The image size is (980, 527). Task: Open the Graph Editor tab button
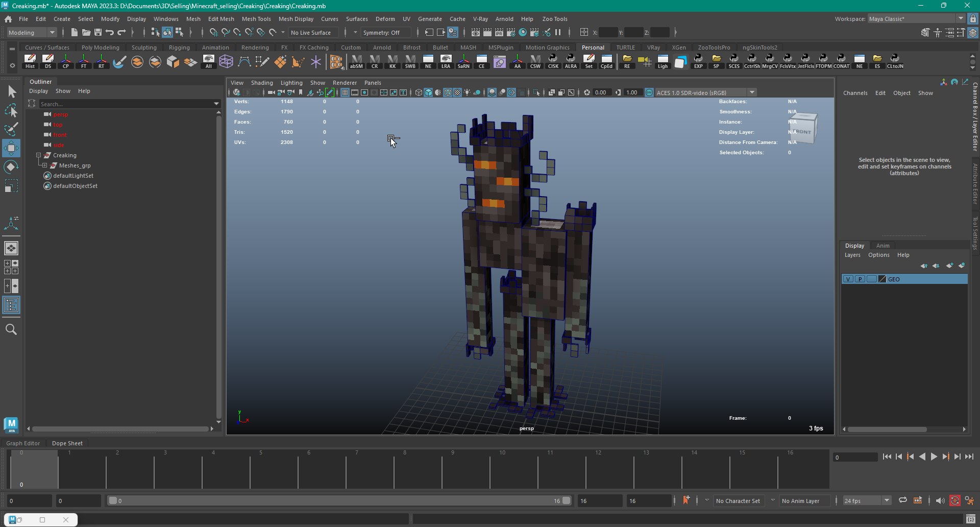(x=23, y=443)
